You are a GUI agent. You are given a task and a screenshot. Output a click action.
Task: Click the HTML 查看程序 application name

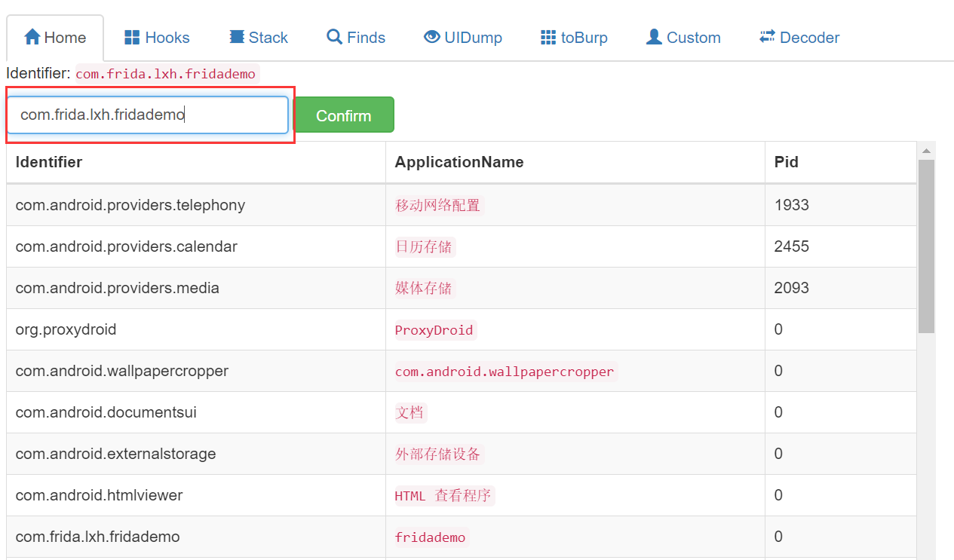point(443,495)
